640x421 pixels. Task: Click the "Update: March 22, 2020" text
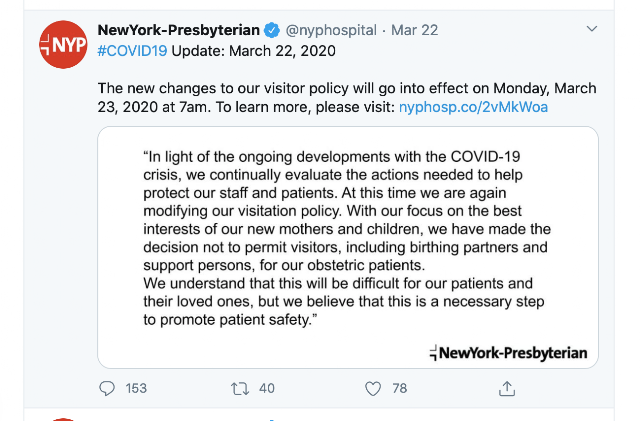click(x=253, y=51)
